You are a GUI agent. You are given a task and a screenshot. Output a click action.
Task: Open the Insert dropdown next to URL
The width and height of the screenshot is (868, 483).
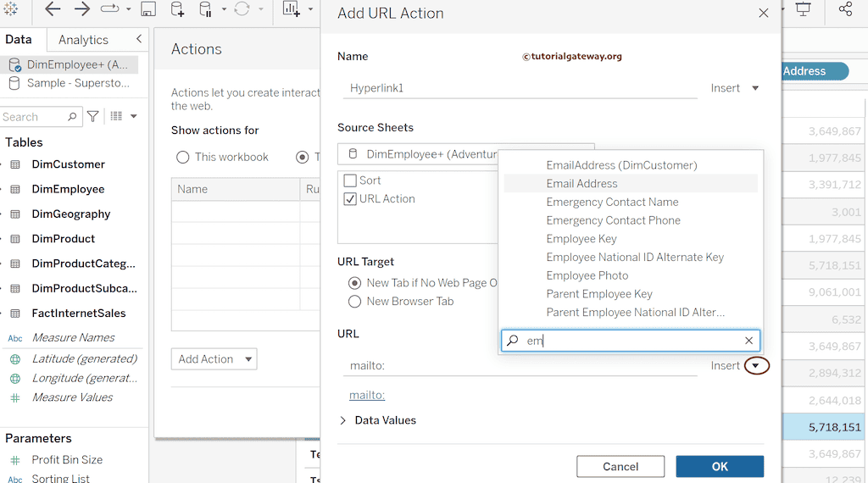tap(755, 366)
